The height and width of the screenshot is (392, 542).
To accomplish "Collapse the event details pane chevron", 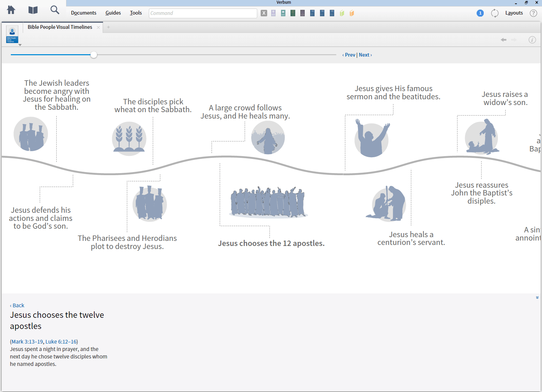I will click(x=537, y=297).
